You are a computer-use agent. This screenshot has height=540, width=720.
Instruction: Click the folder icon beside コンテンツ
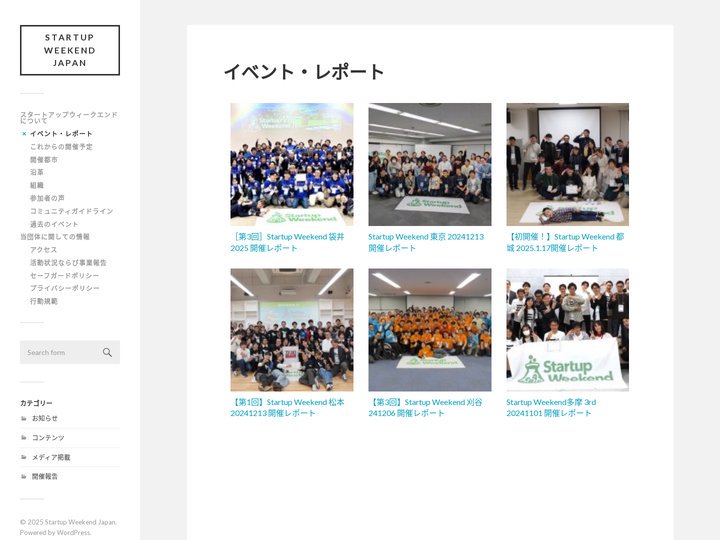(24, 438)
